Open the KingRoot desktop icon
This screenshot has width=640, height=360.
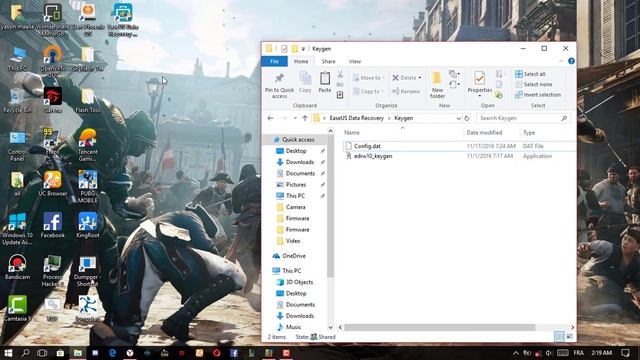coord(87,225)
